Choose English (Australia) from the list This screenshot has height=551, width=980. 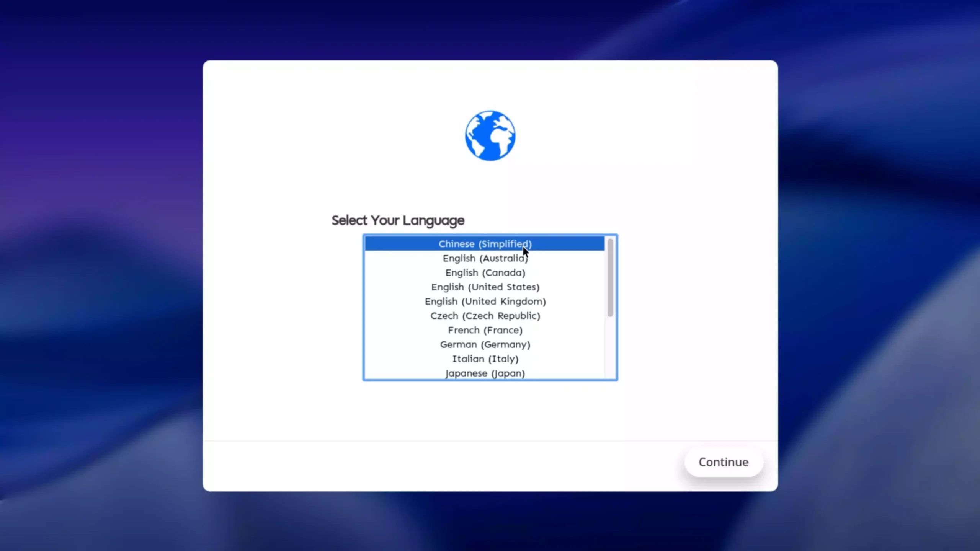tap(485, 258)
